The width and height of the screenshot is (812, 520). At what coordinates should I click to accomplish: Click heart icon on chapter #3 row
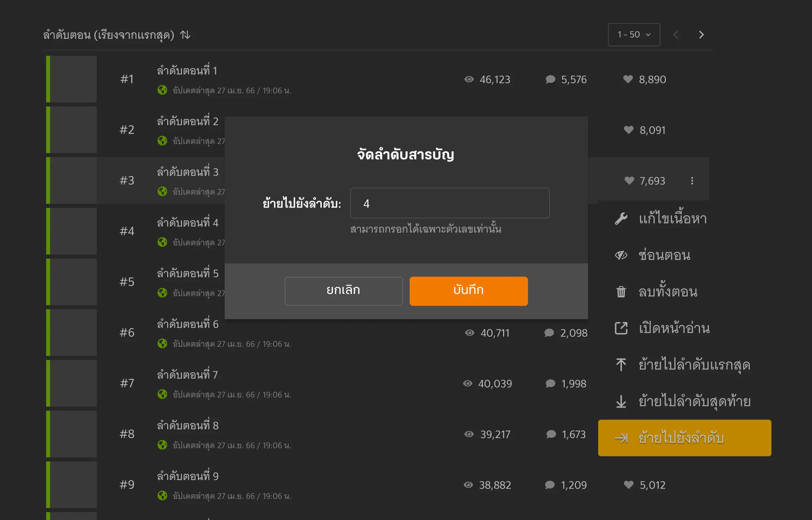tap(629, 180)
